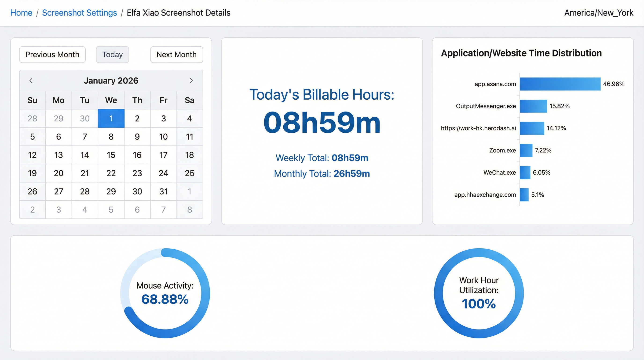Open the Home breadcrumb link

(x=21, y=13)
